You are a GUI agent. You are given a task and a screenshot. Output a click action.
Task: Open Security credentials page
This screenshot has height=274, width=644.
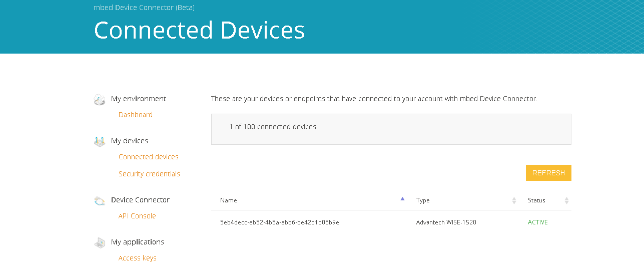[149, 174]
